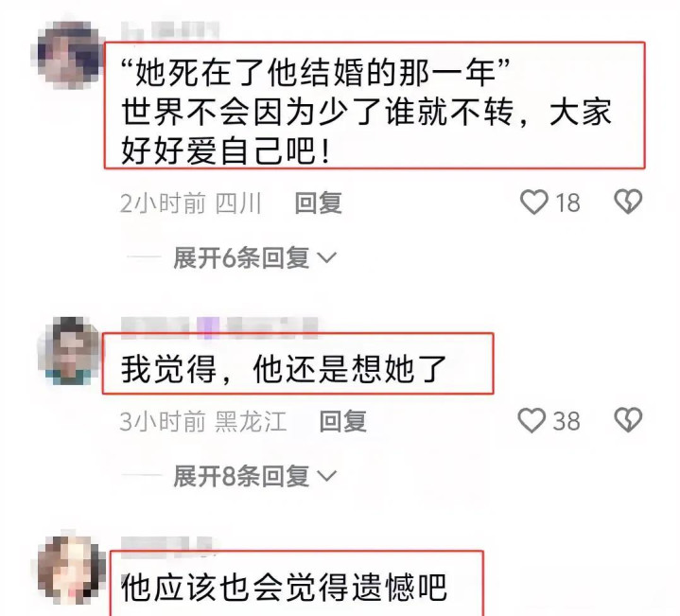This screenshot has height=616, width=680.
Task: Open first commenter's pixelated avatar
Action: (x=69, y=54)
